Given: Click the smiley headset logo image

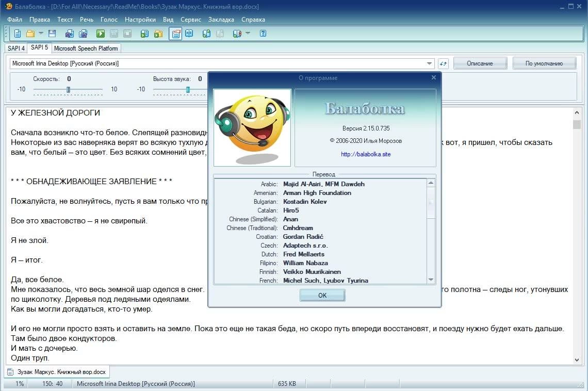Looking at the screenshot, I should click(252, 128).
